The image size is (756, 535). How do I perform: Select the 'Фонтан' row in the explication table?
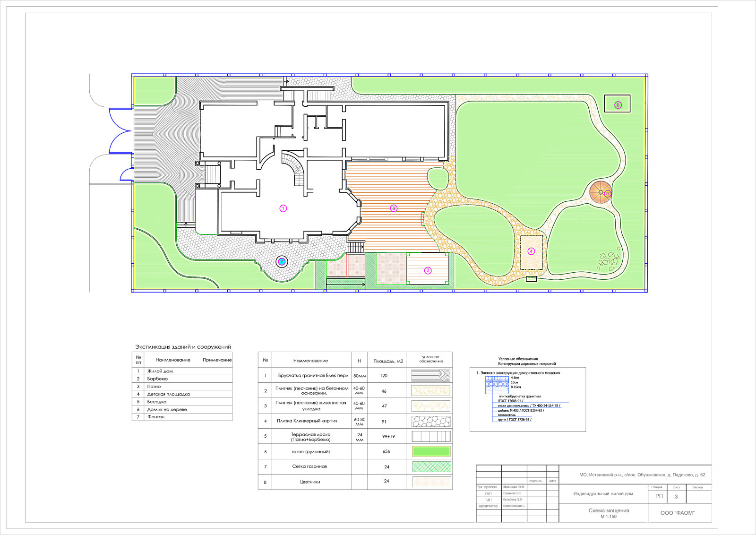pyautogui.click(x=182, y=417)
